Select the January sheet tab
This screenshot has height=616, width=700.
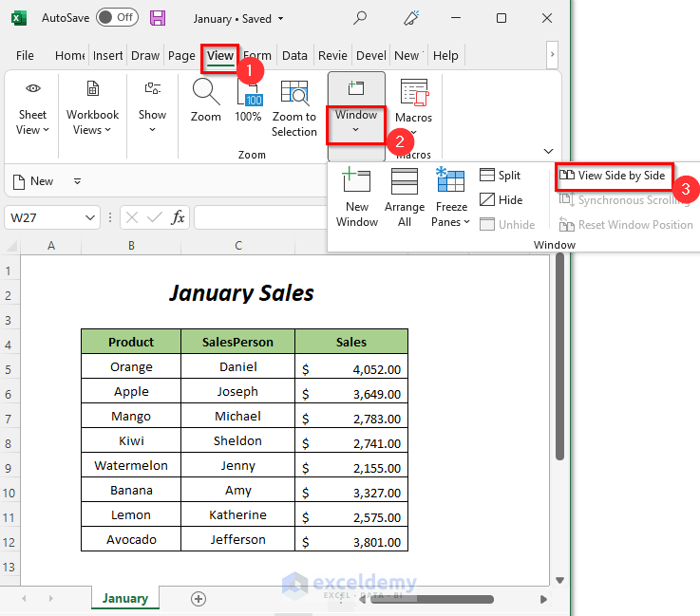[125, 598]
